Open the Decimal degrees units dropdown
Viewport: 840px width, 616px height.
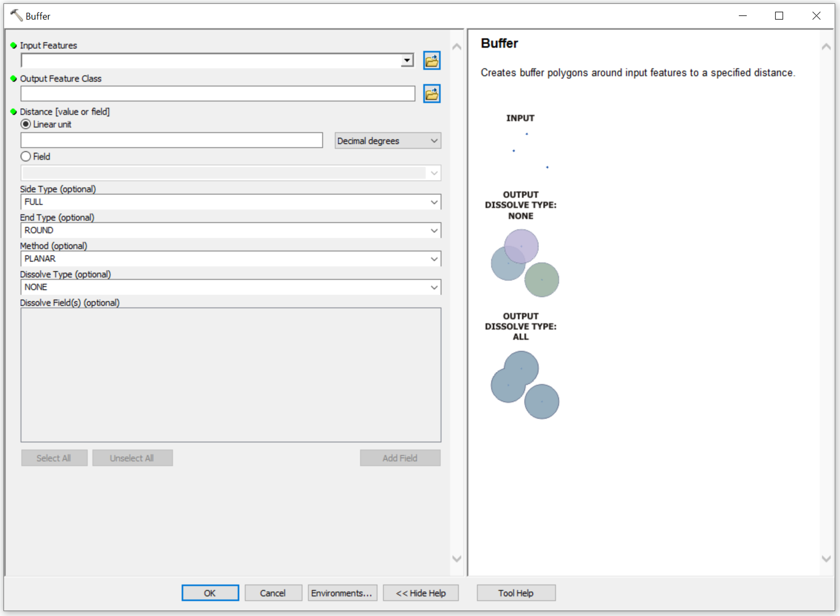(433, 141)
